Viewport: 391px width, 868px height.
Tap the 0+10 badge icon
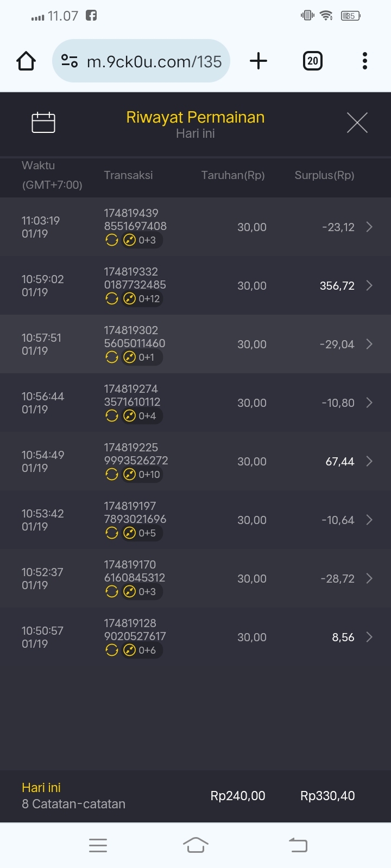pos(129,474)
